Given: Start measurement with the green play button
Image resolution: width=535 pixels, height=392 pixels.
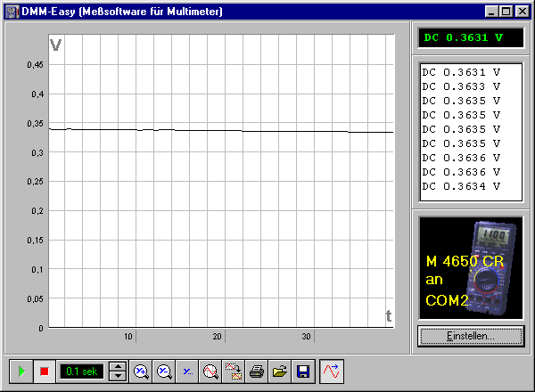Looking at the screenshot, I should coord(21,371).
